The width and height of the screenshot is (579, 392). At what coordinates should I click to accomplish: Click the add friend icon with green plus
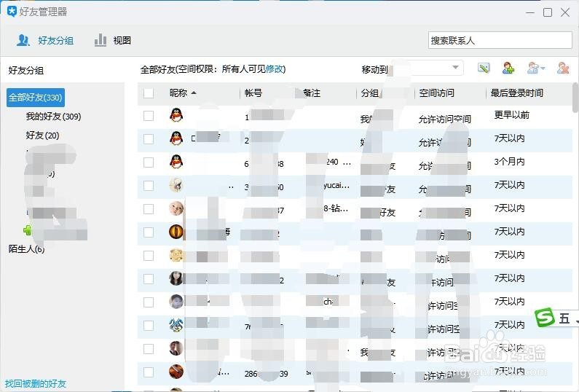coord(508,68)
